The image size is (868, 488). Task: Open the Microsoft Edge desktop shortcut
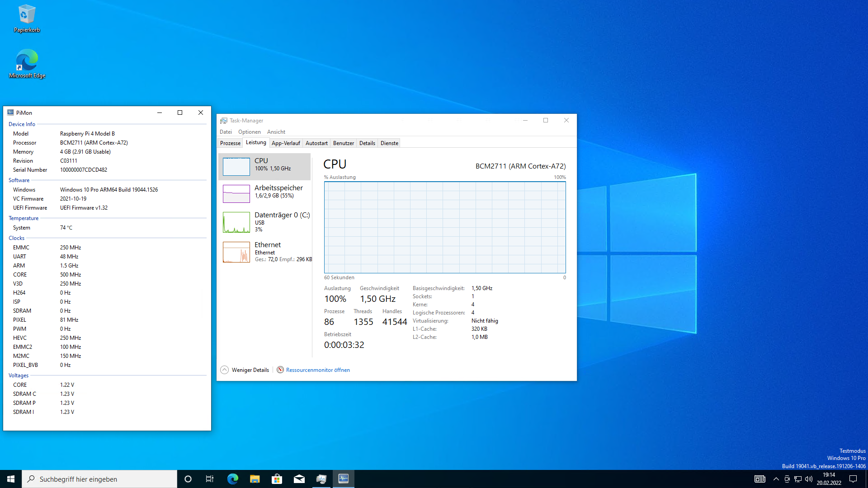[27, 64]
